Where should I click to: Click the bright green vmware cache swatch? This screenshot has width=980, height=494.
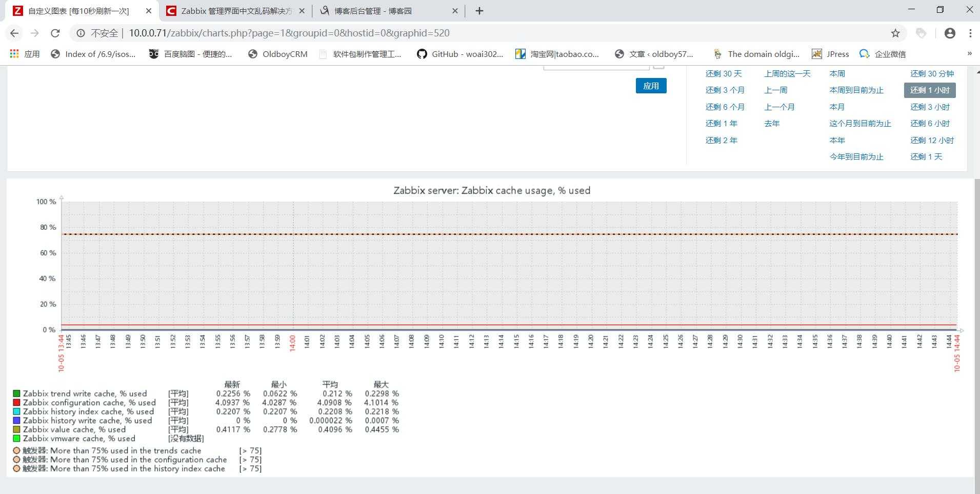pyautogui.click(x=16, y=439)
